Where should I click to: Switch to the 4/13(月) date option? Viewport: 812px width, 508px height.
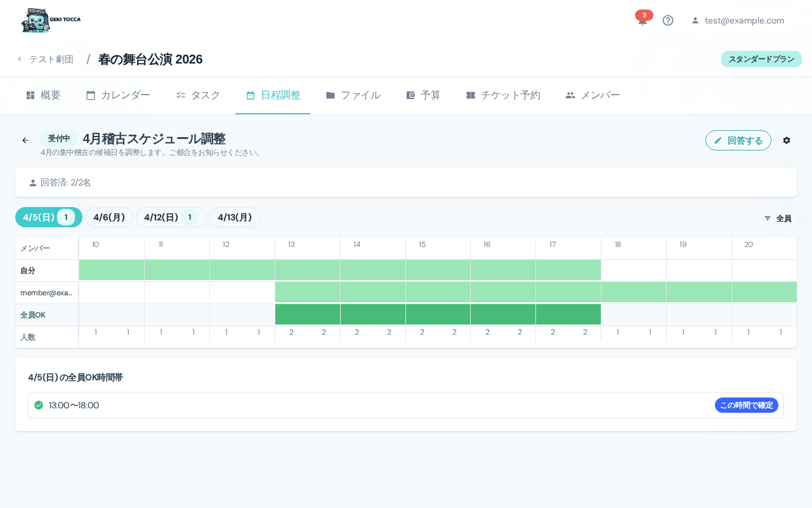click(235, 217)
